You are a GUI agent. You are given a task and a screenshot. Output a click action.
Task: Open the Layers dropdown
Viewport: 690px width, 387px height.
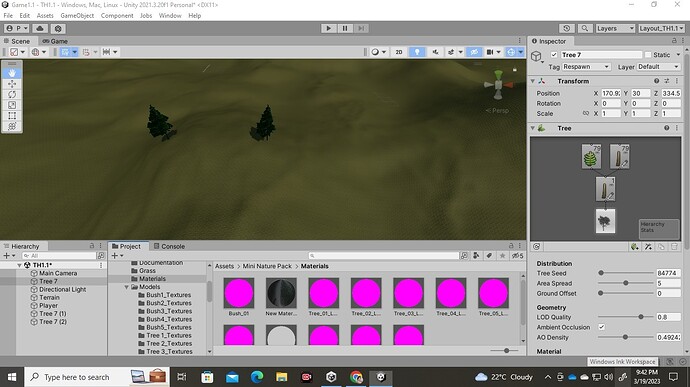pos(615,28)
